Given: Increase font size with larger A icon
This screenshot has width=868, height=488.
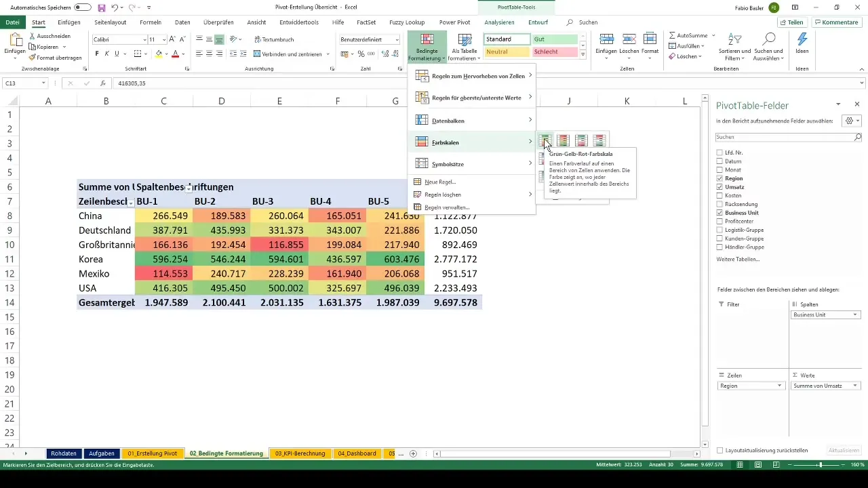Looking at the screenshot, I should click(172, 39).
